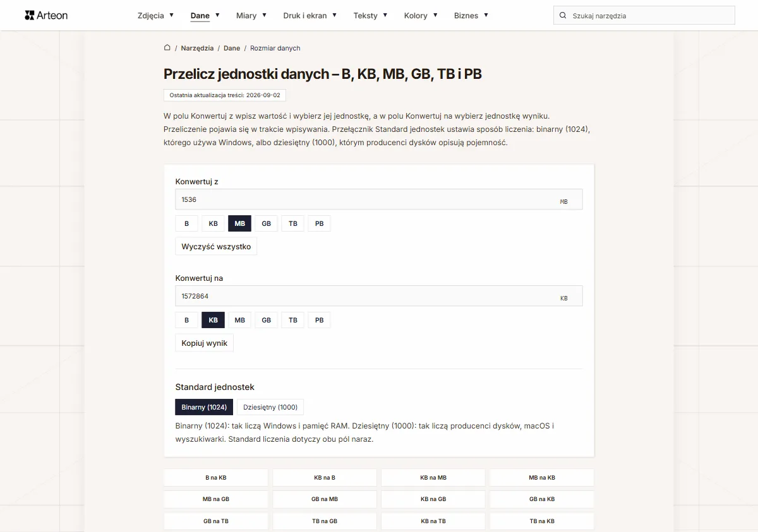Select B as target unit
758x532 pixels.
click(186, 320)
